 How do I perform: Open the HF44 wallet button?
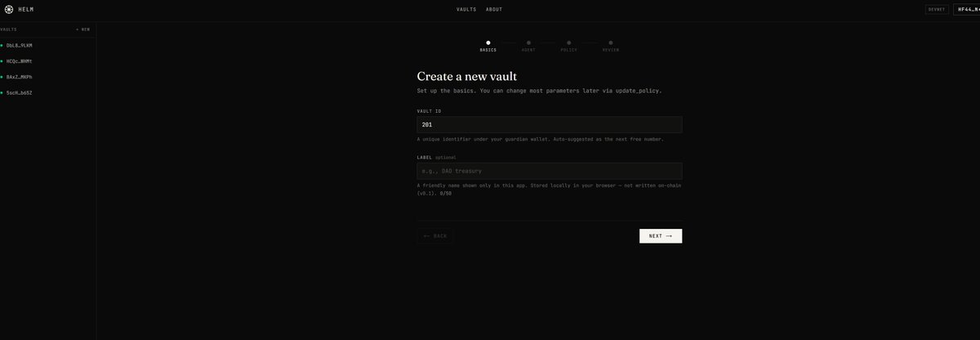click(967, 9)
